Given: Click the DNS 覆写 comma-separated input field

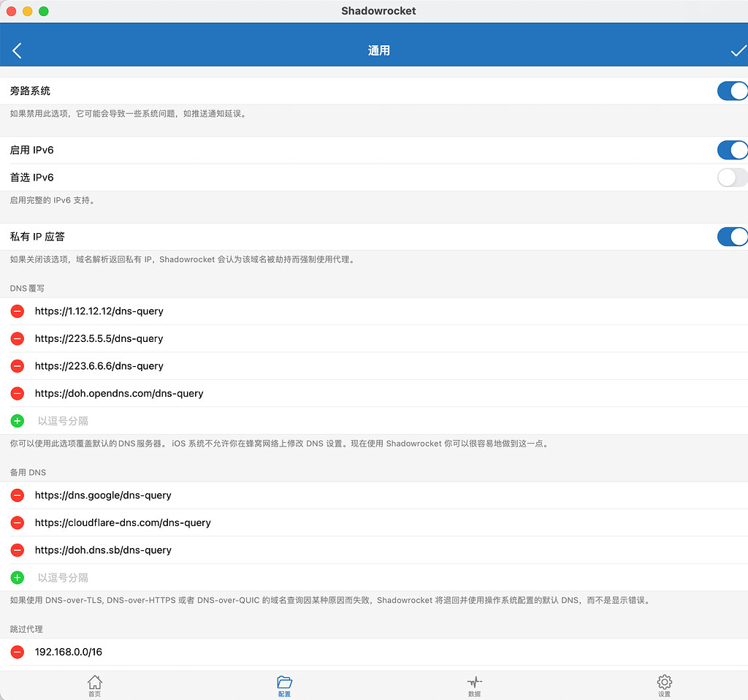Looking at the screenshot, I should [392, 421].
